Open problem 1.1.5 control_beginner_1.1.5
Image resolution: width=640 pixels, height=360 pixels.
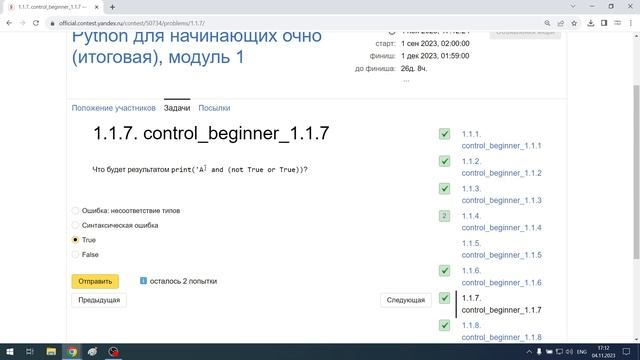(501, 249)
